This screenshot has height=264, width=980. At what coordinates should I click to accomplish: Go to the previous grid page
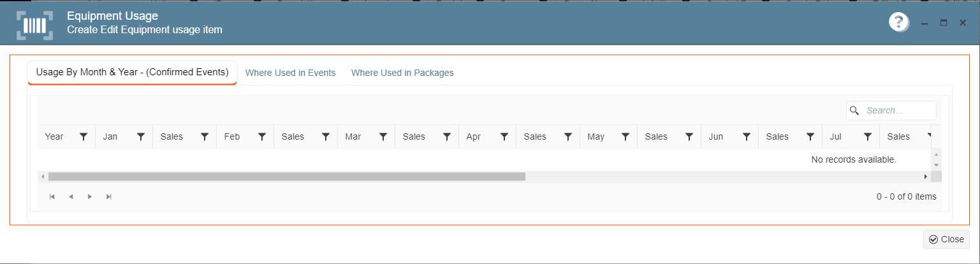click(x=71, y=196)
